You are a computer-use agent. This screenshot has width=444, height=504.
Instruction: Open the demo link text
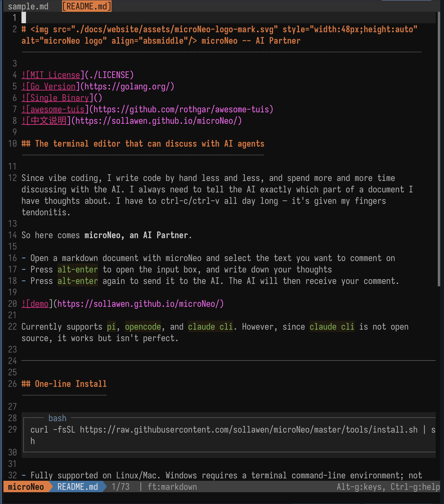pos(39,304)
